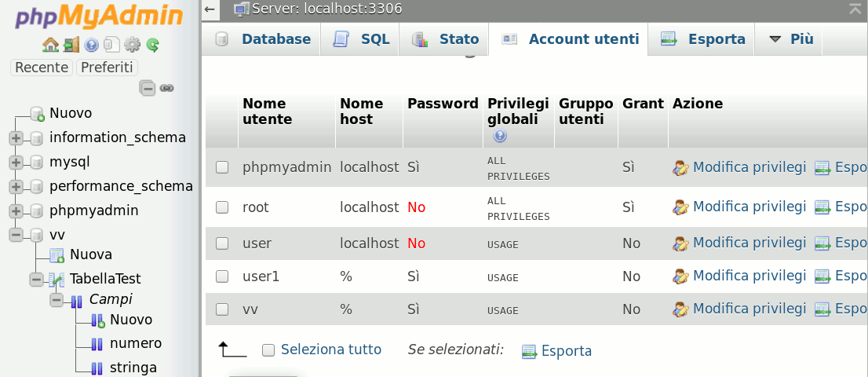Click the log out door icon
This screenshot has height=377, width=868.
tap(71, 45)
